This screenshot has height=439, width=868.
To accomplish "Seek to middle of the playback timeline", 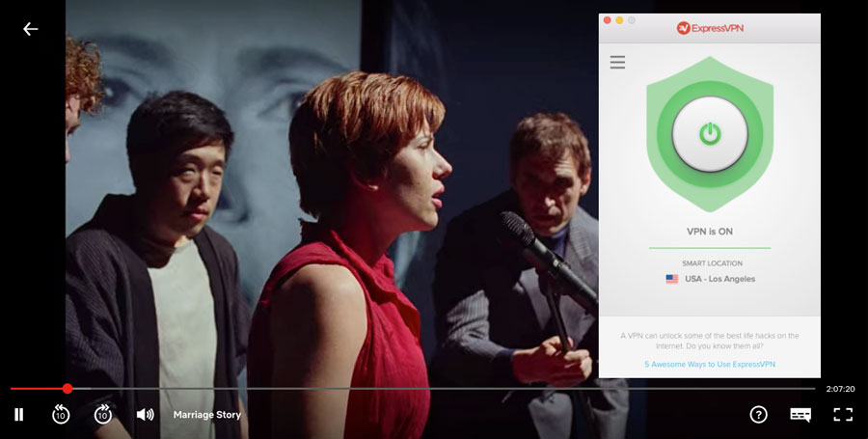I will click(x=413, y=389).
